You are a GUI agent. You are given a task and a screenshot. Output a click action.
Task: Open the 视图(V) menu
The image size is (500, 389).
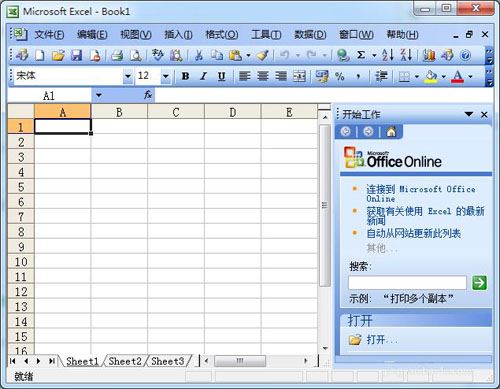click(x=136, y=34)
